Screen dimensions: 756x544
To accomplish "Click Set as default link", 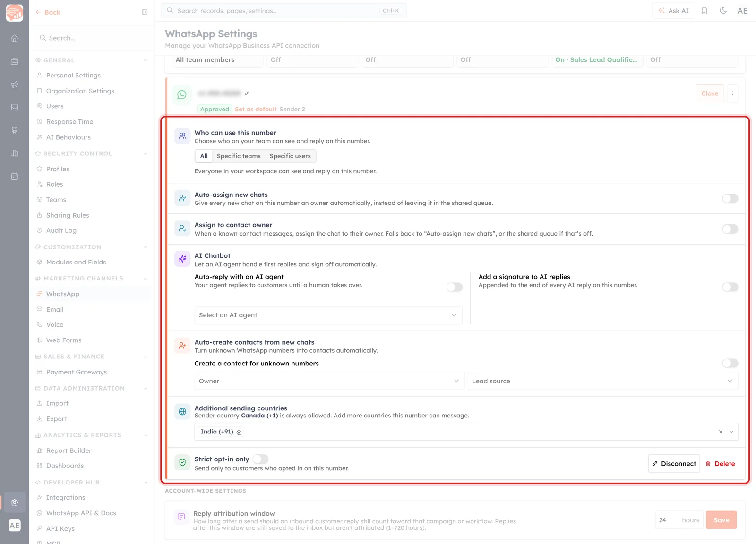I will (x=256, y=109).
